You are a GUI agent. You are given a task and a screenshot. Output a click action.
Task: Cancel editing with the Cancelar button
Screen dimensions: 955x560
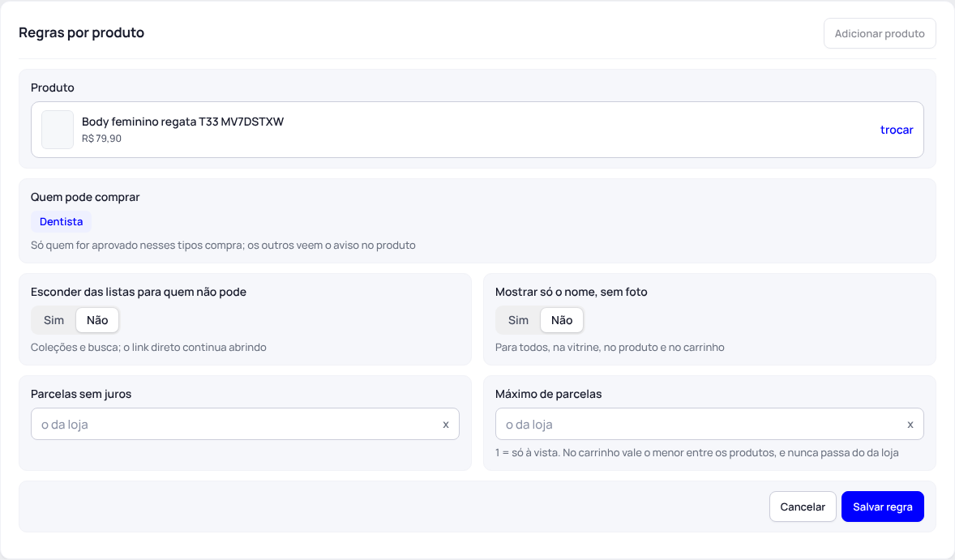point(803,507)
